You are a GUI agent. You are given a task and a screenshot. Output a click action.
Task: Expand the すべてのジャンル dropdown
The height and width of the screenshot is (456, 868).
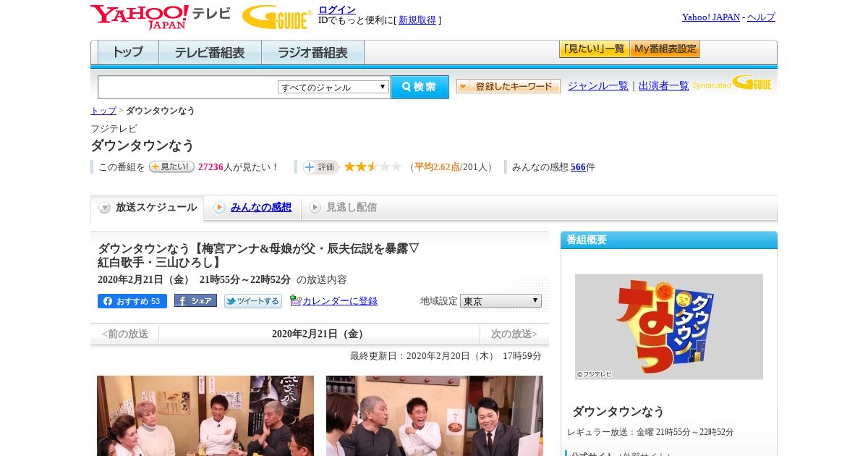pyautogui.click(x=333, y=87)
